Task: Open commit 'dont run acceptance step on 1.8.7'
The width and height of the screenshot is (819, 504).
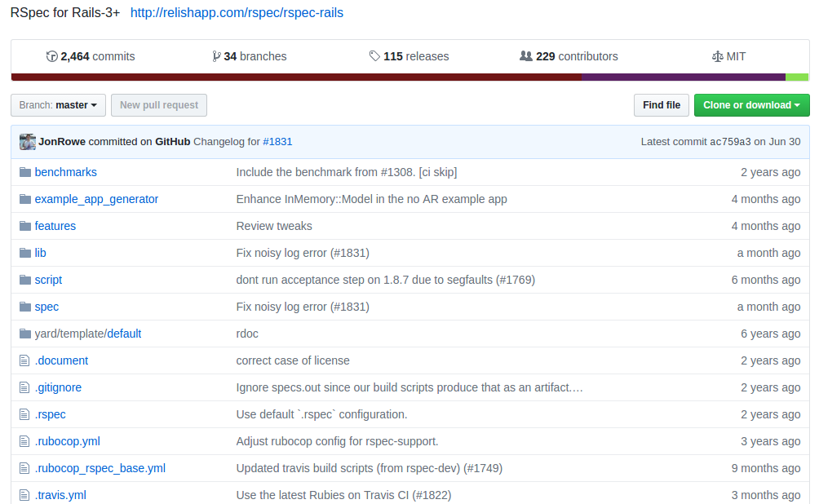Action: point(386,280)
